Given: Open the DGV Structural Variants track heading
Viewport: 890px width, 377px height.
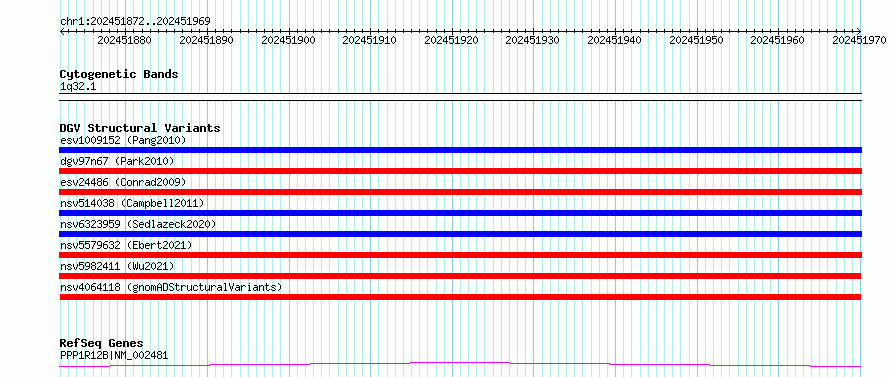Looking at the screenshot, I should click(x=140, y=128).
